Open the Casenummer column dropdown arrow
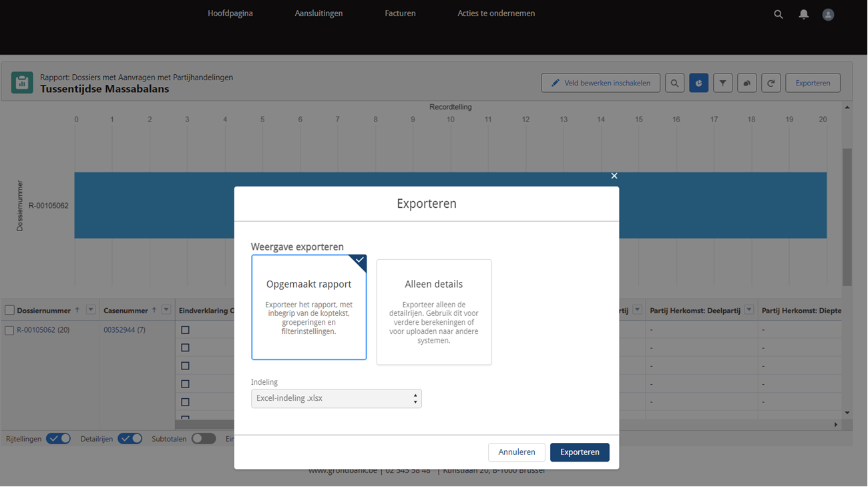Image resolution: width=868 pixels, height=487 pixels. 166,310
